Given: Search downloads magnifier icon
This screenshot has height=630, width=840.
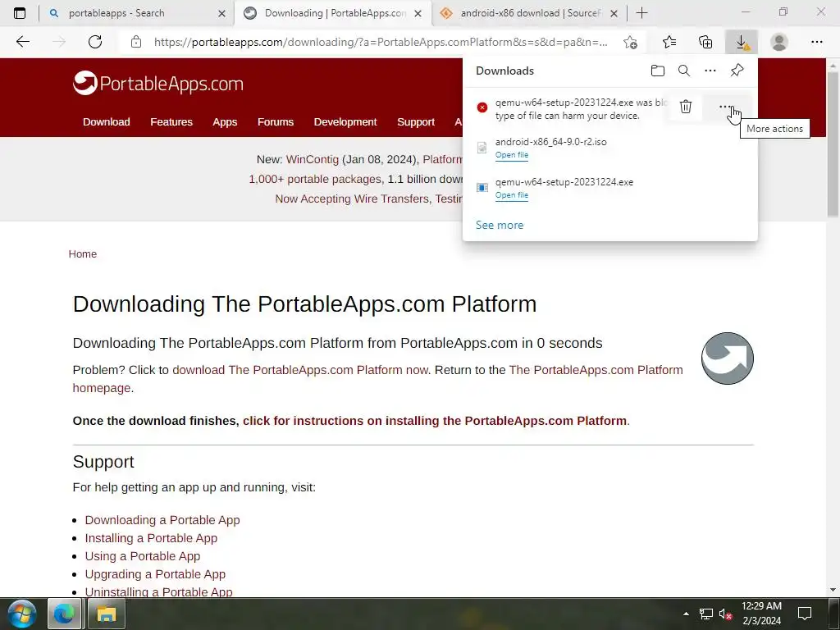Looking at the screenshot, I should [x=683, y=71].
